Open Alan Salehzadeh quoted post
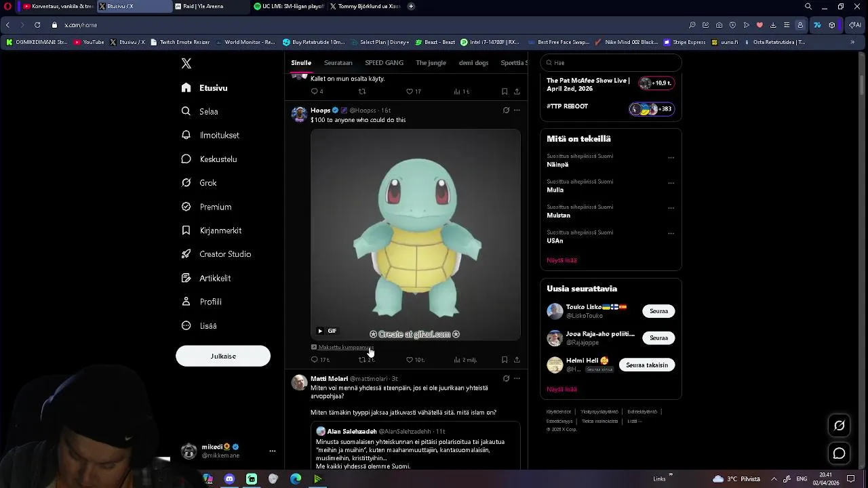868x488 pixels. click(x=415, y=447)
